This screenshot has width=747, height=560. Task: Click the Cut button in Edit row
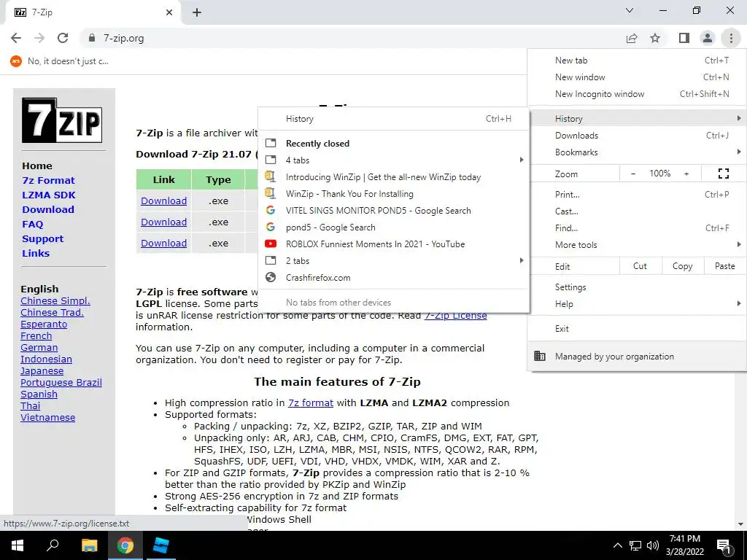(640, 266)
